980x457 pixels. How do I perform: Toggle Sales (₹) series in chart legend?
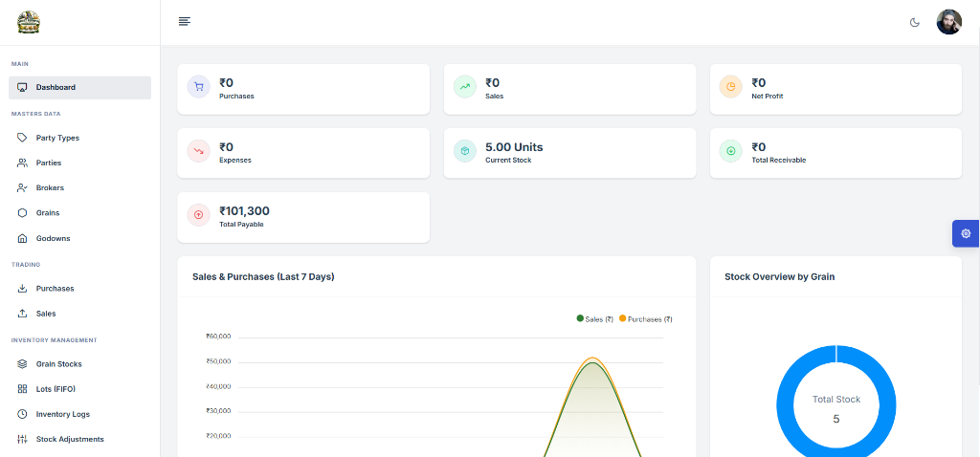pos(594,319)
